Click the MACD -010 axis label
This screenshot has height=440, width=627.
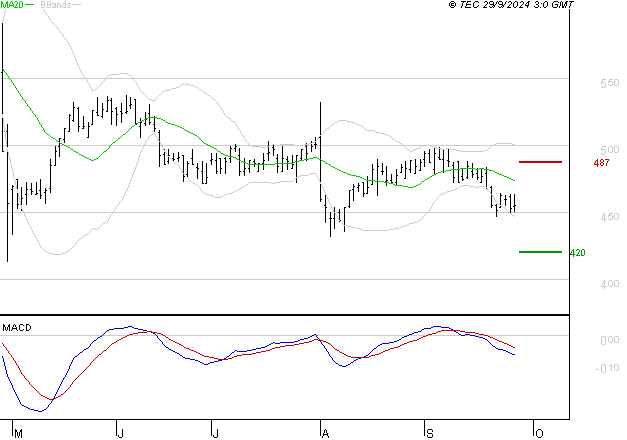point(607,368)
